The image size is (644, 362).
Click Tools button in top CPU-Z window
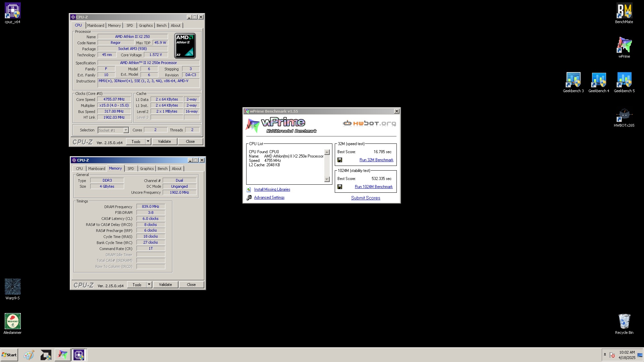tap(136, 142)
